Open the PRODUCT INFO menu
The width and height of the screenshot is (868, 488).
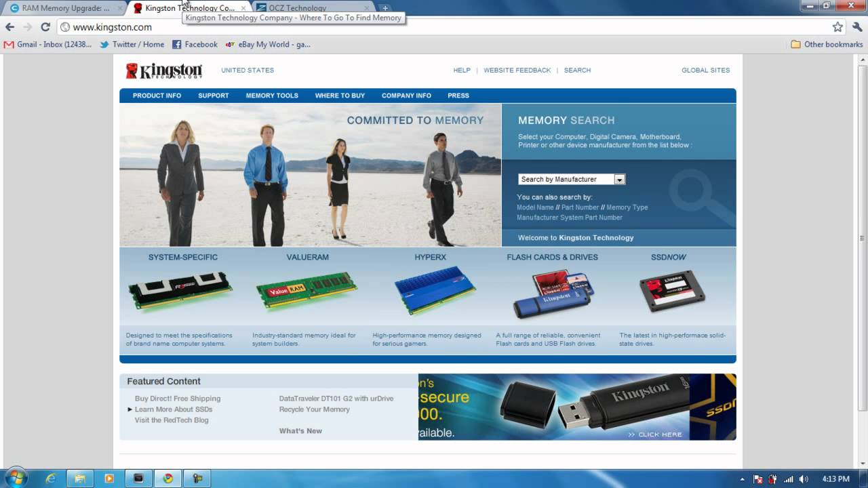157,96
